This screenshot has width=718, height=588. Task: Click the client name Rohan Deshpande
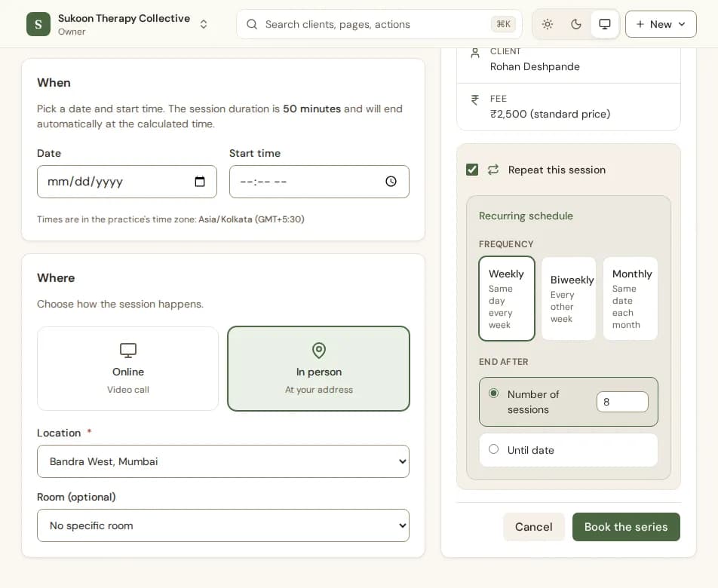tap(535, 67)
